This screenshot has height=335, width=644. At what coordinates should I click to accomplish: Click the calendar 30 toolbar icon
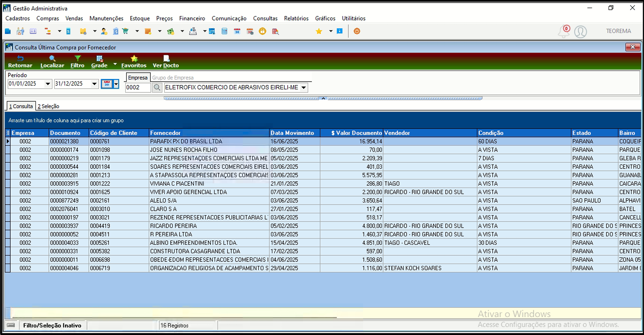coord(237,31)
